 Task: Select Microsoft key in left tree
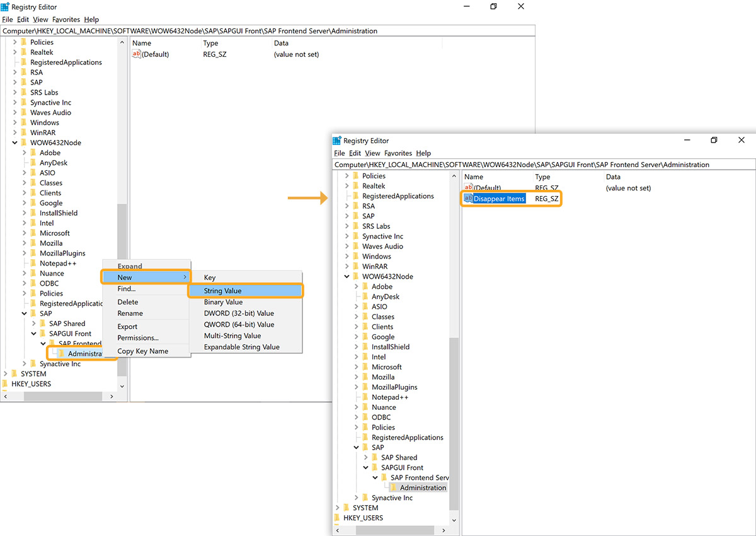coord(55,233)
